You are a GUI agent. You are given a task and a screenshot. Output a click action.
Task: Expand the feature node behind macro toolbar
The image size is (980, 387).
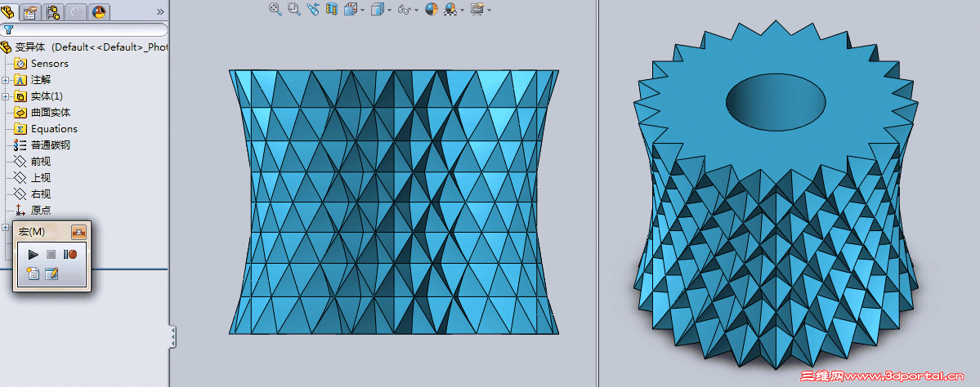point(6,227)
